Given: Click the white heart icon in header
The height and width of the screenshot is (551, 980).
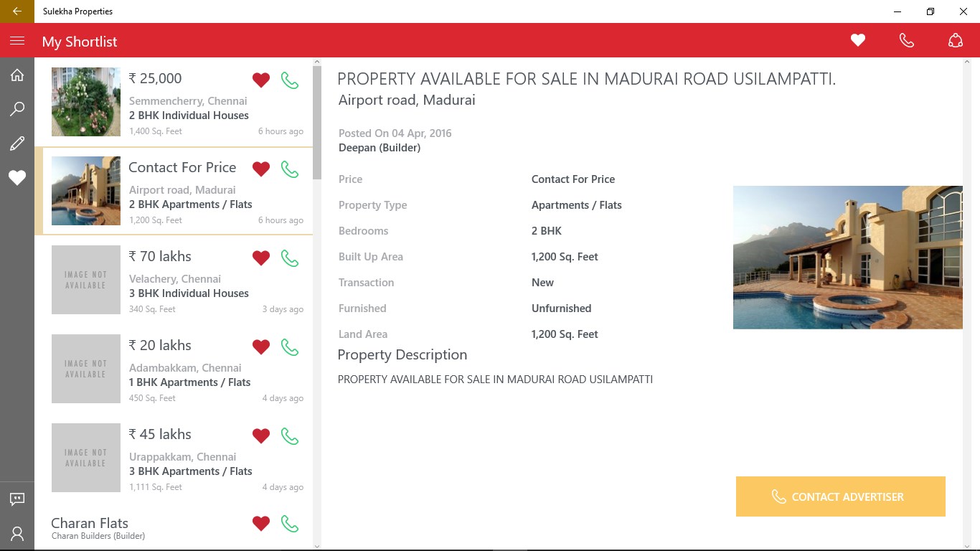Looking at the screenshot, I should point(858,41).
